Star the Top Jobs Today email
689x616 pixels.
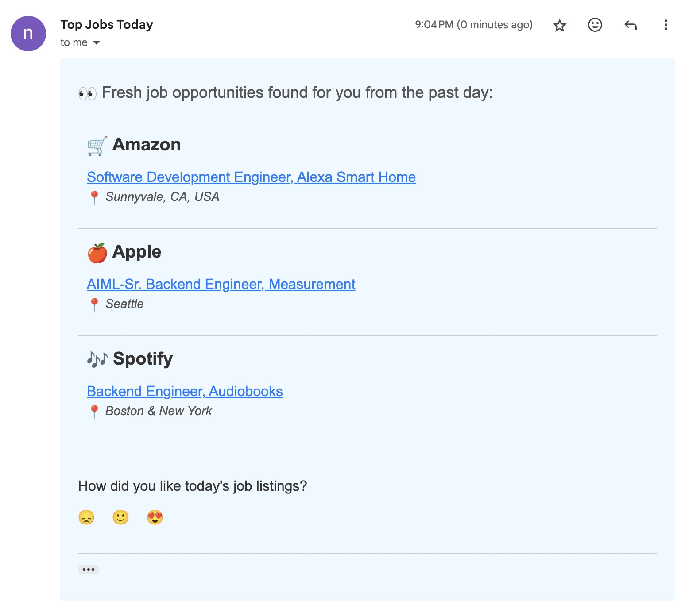click(x=559, y=25)
